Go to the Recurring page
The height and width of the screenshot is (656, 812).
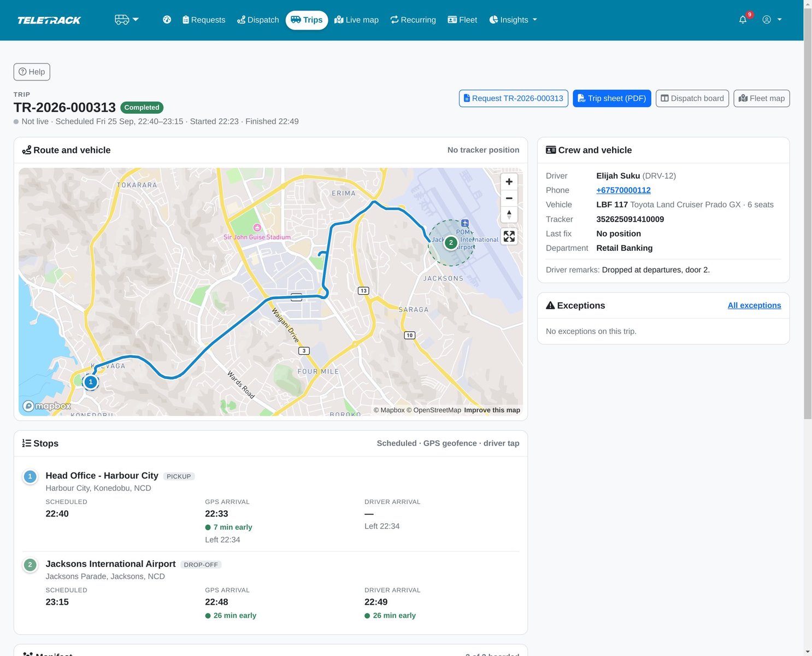point(413,20)
